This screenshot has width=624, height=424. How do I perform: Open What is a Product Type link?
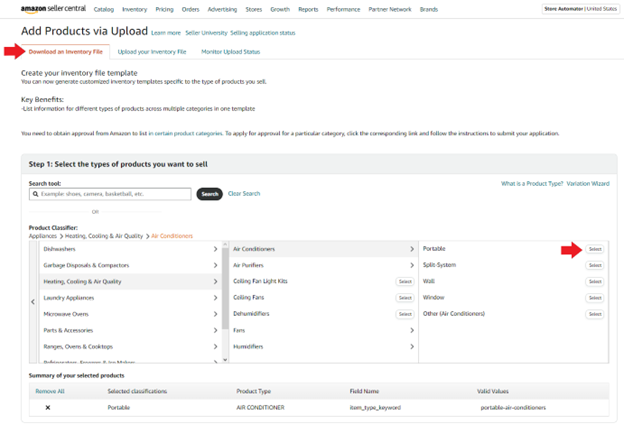click(532, 184)
